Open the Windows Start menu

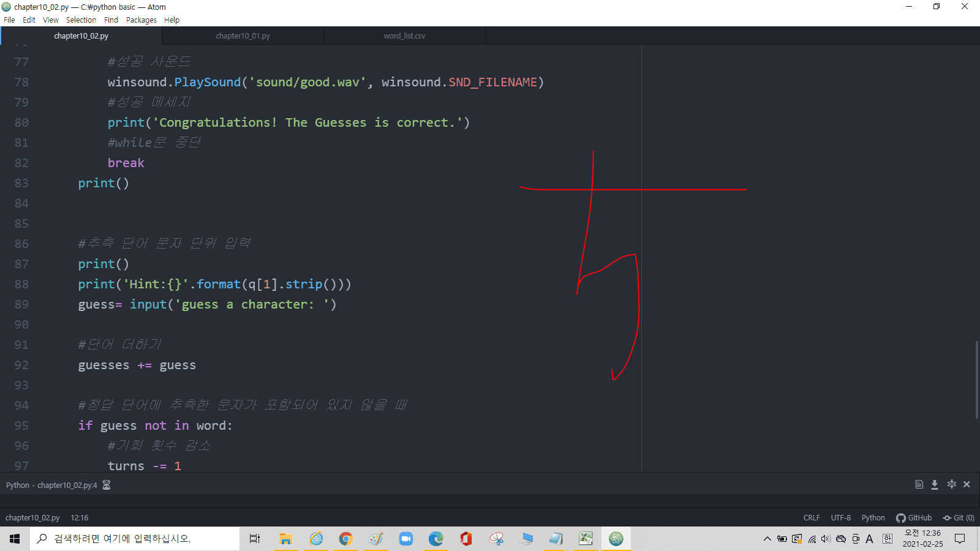(x=15, y=539)
